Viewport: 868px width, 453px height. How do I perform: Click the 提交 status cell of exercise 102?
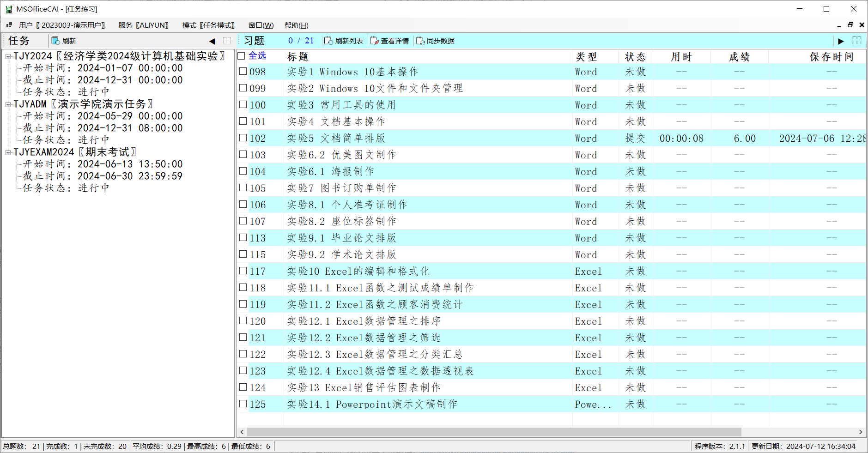635,138
